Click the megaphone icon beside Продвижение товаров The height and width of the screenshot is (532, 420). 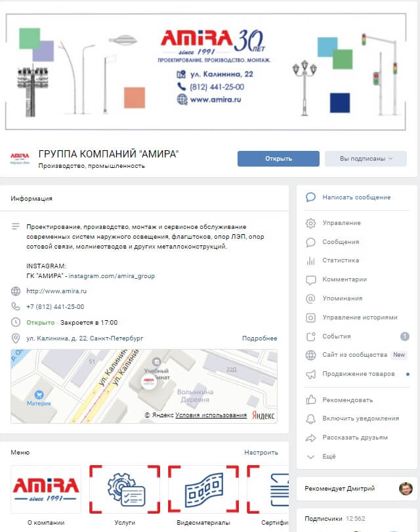pyautogui.click(x=310, y=374)
